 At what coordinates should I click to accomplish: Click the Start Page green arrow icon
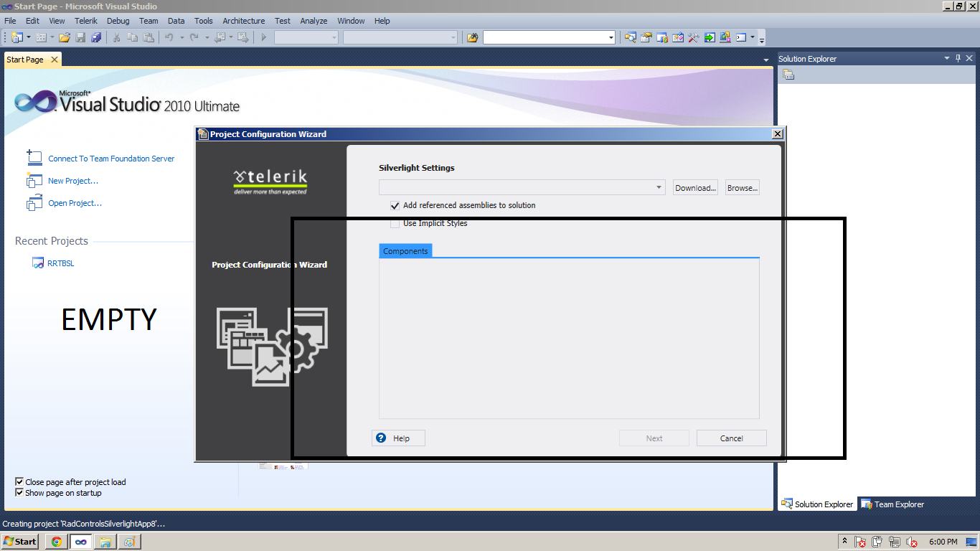[x=710, y=37]
